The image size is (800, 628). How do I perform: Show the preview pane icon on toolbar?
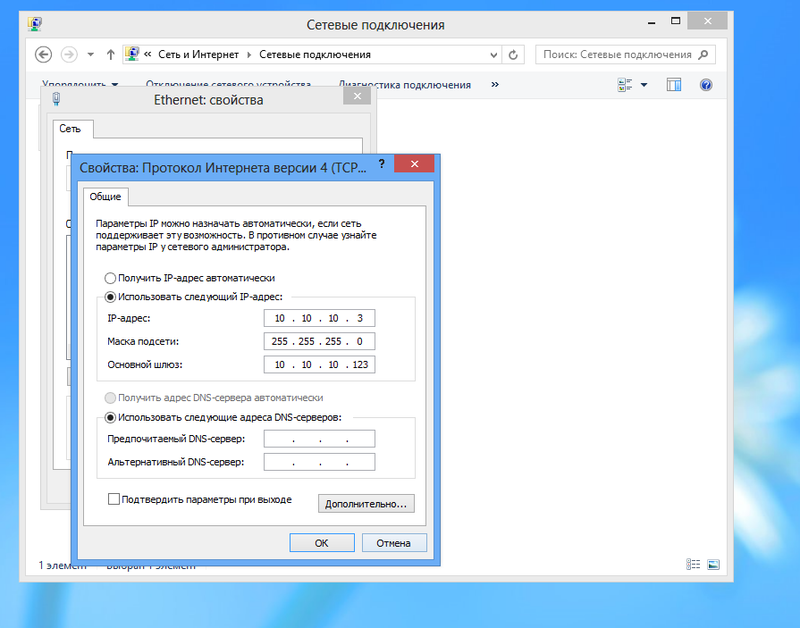click(x=673, y=84)
